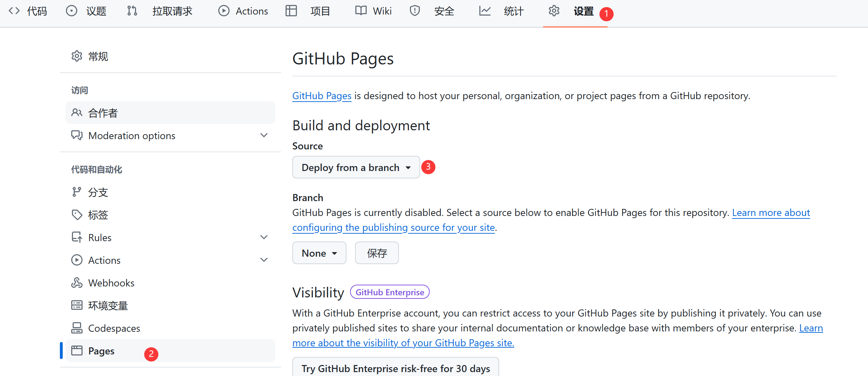Screen dimensions: 868x376
Task: Open 环境变量 settings page
Action: click(170, 305)
